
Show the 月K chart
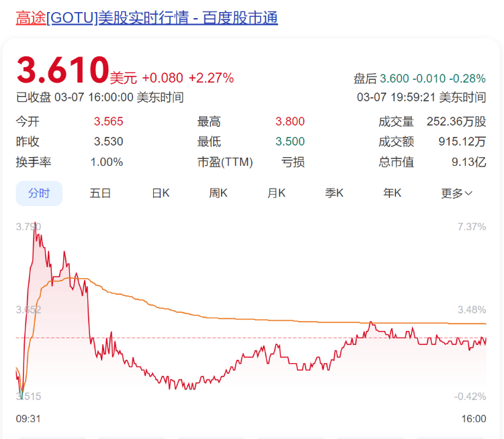pos(276,193)
